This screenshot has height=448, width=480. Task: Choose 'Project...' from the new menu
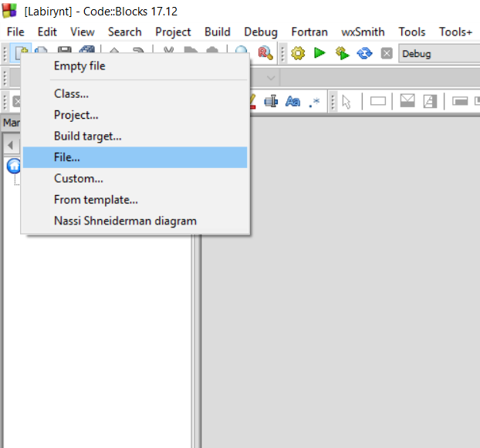coord(76,115)
